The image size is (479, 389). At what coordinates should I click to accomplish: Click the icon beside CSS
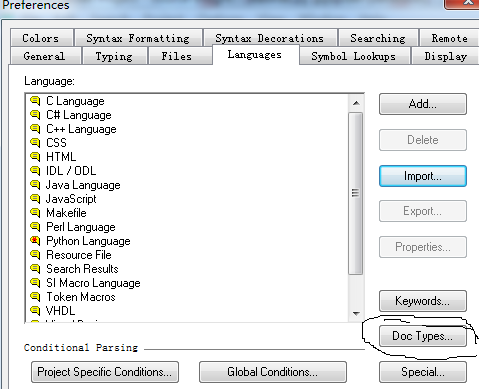35,143
